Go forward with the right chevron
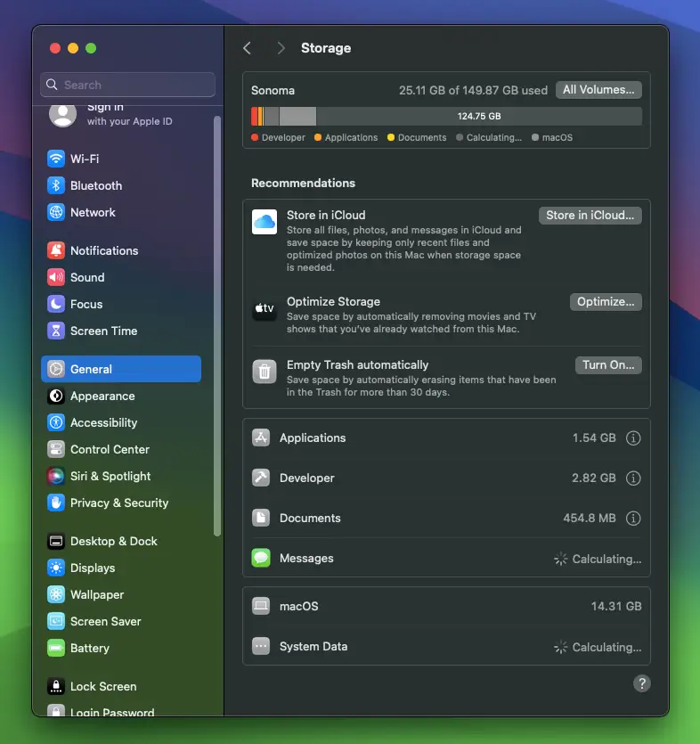 tap(281, 48)
